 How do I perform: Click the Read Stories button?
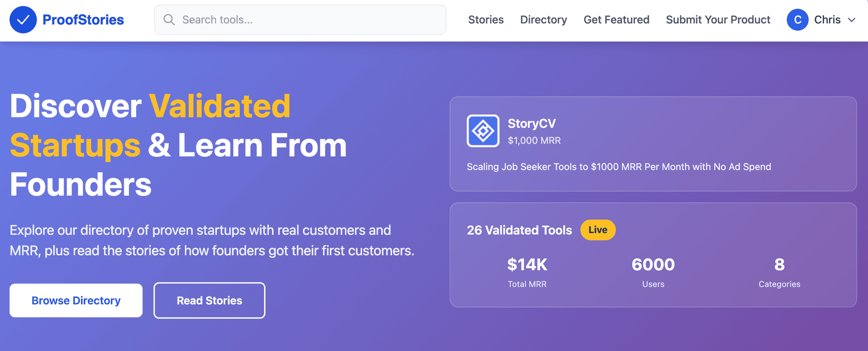[209, 300]
